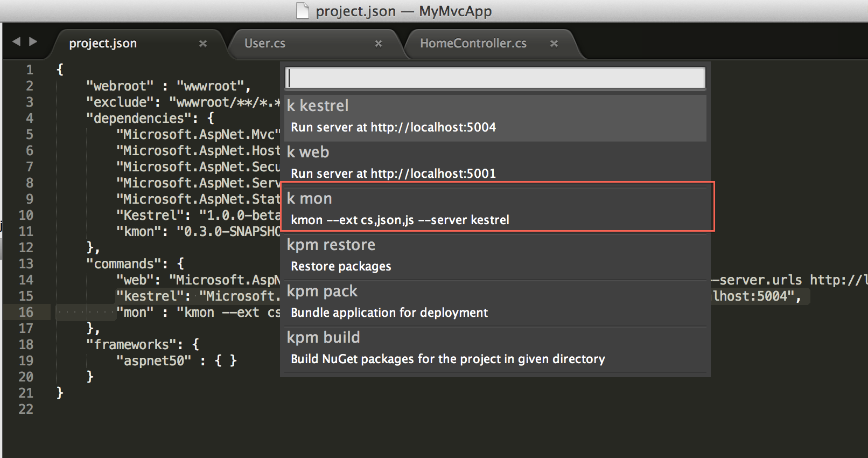The height and width of the screenshot is (458, 868).
Task: Click "kmon" dependency on line 11
Action: pyautogui.click(x=139, y=231)
